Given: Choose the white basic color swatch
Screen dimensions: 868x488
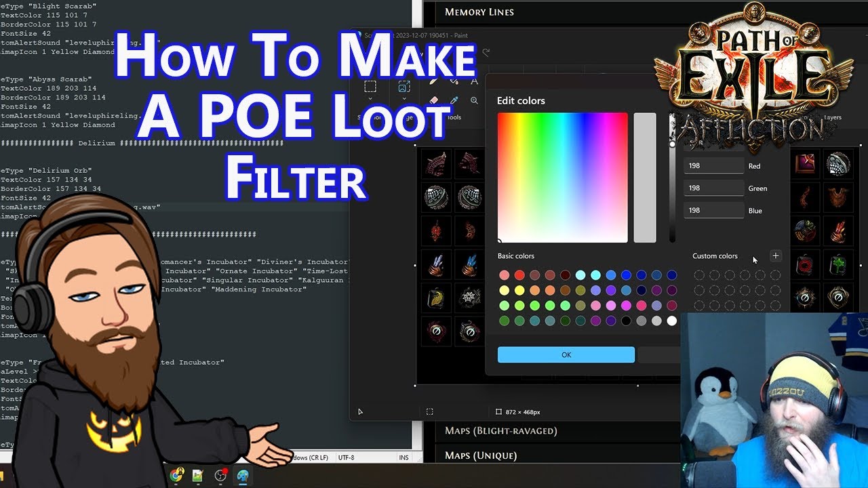Looking at the screenshot, I should (672, 321).
